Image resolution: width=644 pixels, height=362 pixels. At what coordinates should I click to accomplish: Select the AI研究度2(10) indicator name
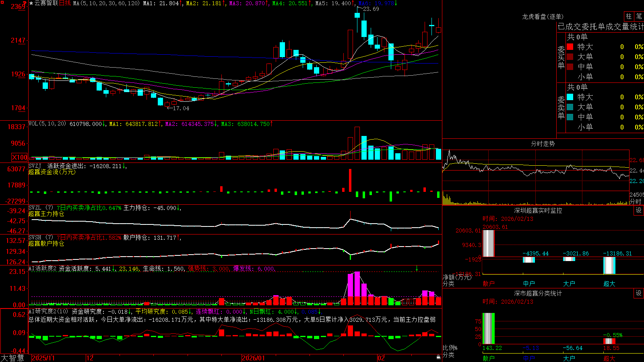[x=48, y=311]
